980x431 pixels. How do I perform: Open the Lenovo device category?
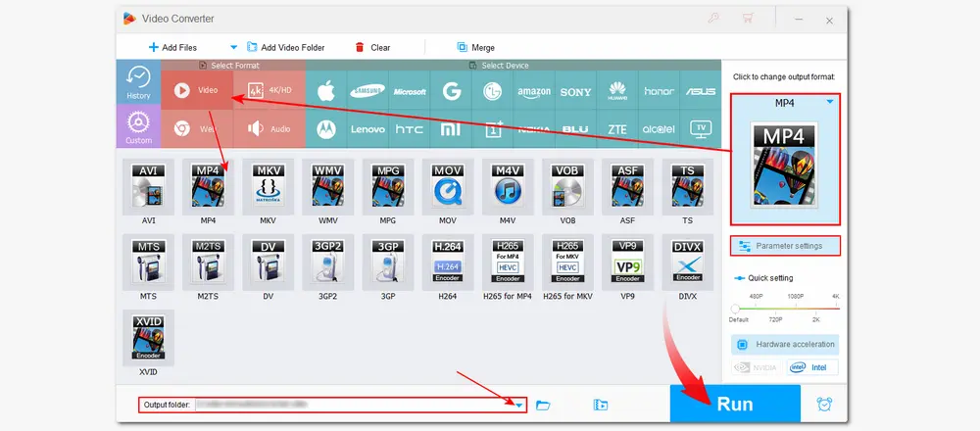point(367,129)
